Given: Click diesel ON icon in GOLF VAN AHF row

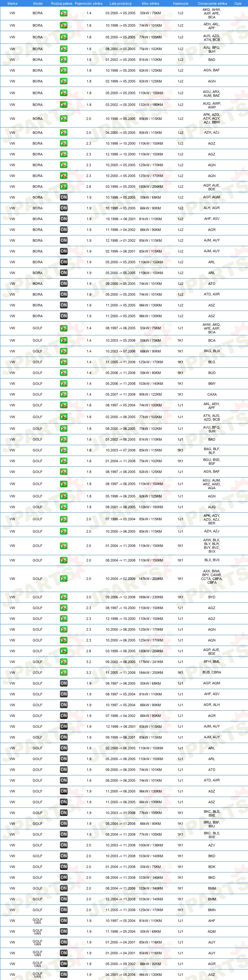Looking at the screenshot, I should 63,921.
